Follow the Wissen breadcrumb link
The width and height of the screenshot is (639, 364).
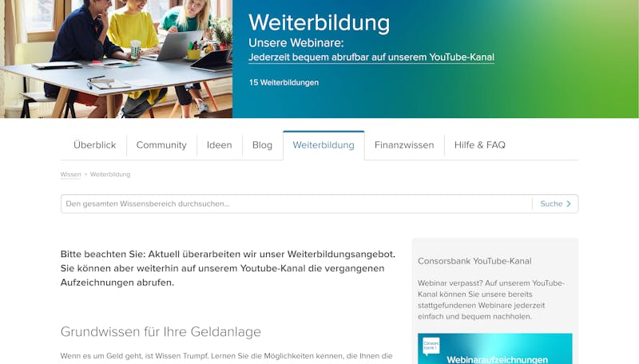(70, 174)
